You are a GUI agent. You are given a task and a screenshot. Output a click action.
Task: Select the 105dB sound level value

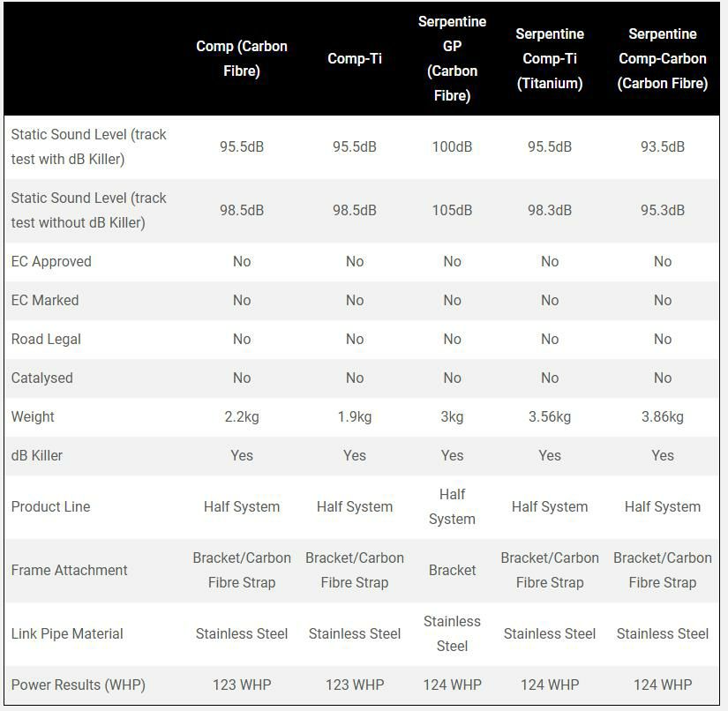[452, 210]
